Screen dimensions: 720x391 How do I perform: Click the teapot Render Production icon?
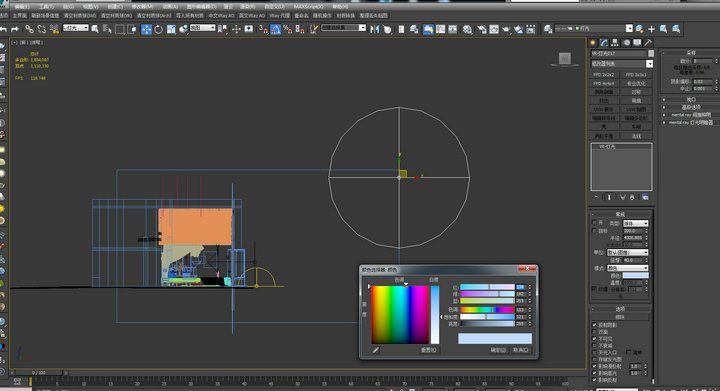point(506,29)
